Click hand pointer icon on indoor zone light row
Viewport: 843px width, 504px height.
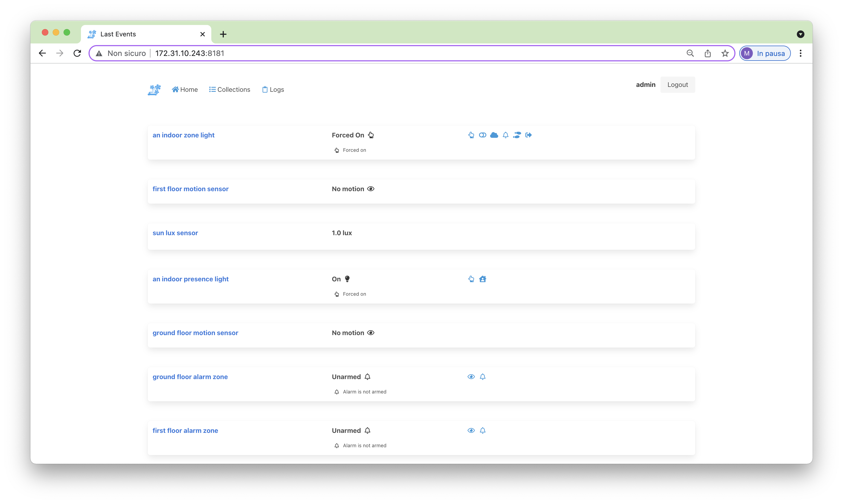pyautogui.click(x=471, y=135)
